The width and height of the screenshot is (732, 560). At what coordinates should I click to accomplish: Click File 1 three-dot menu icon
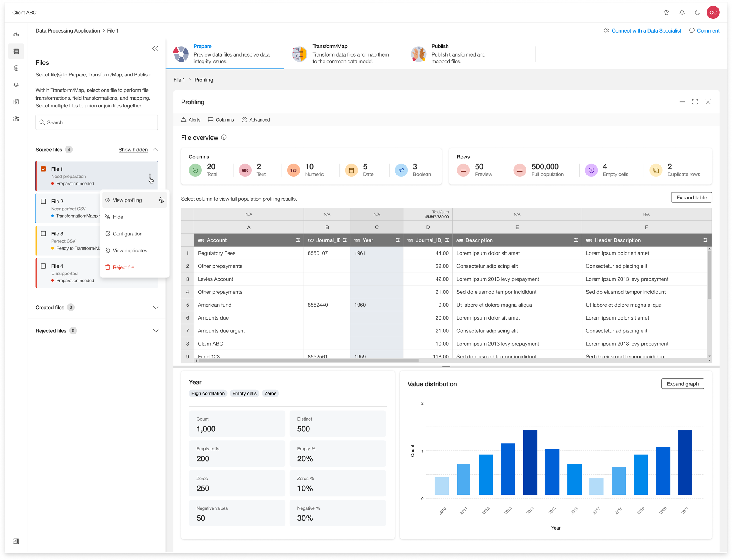click(150, 176)
